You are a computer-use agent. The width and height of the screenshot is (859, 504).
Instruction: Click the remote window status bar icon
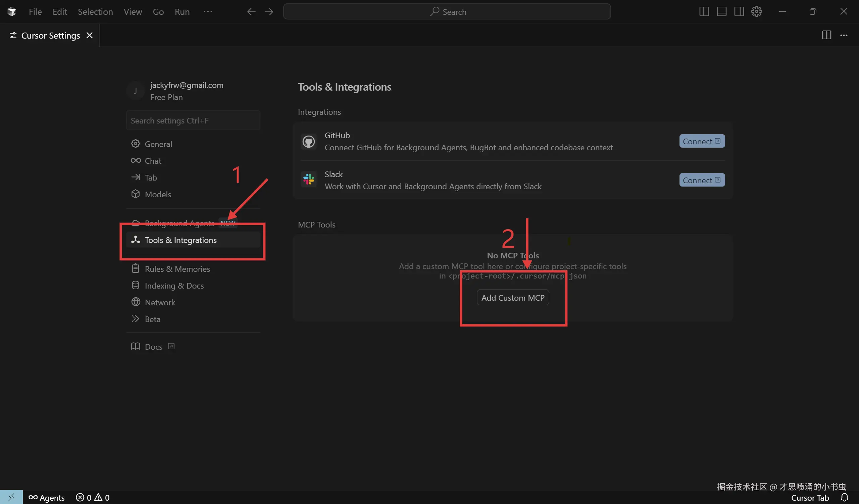tap(11, 497)
